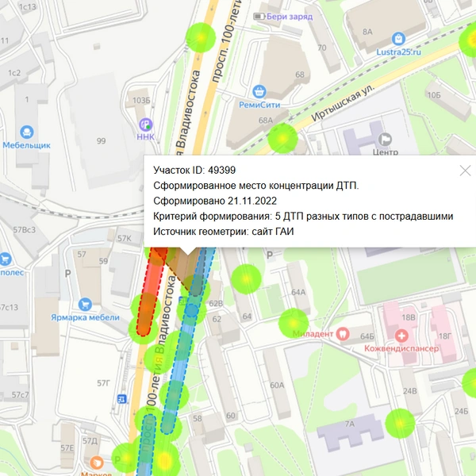Select the Кожвендиспансер medical cross icon

coord(401,336)
